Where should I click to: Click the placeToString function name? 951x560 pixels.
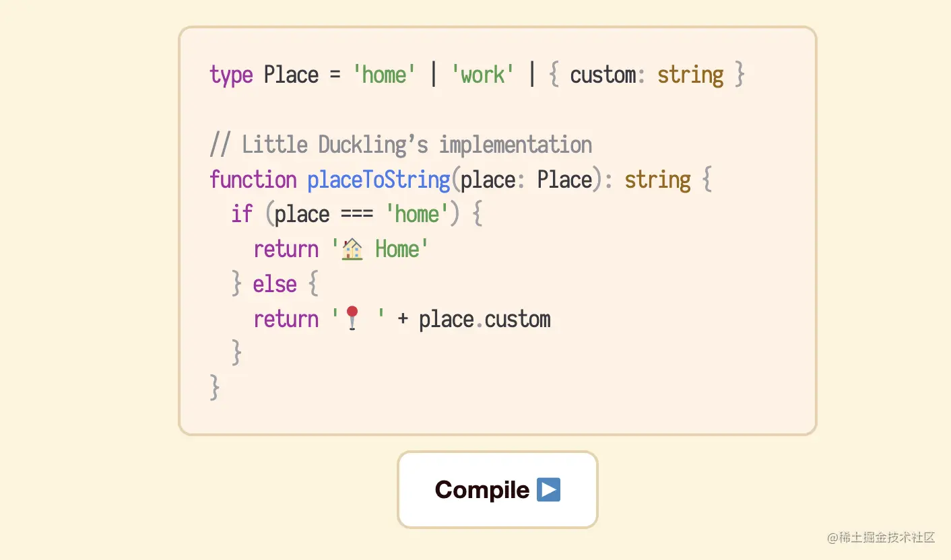click(x=379, y=180)
